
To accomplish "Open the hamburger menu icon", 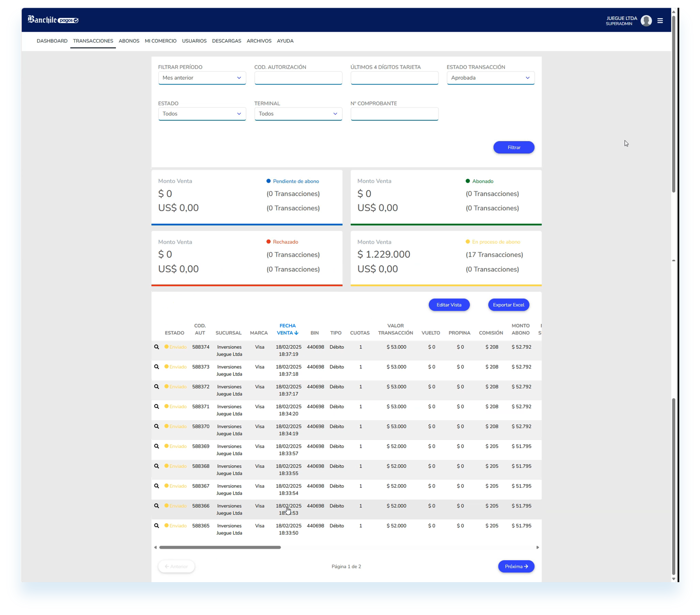I will click(x=660, y=20).
